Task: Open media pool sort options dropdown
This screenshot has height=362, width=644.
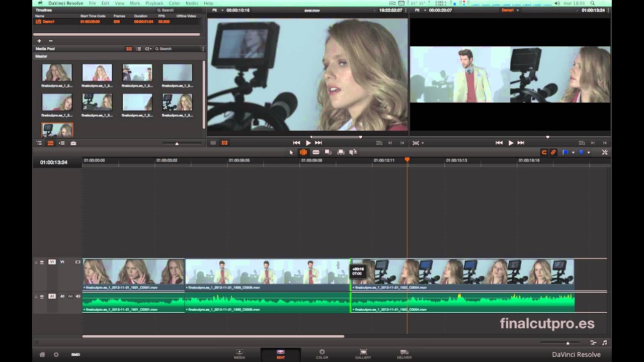Action: (148, 49)
